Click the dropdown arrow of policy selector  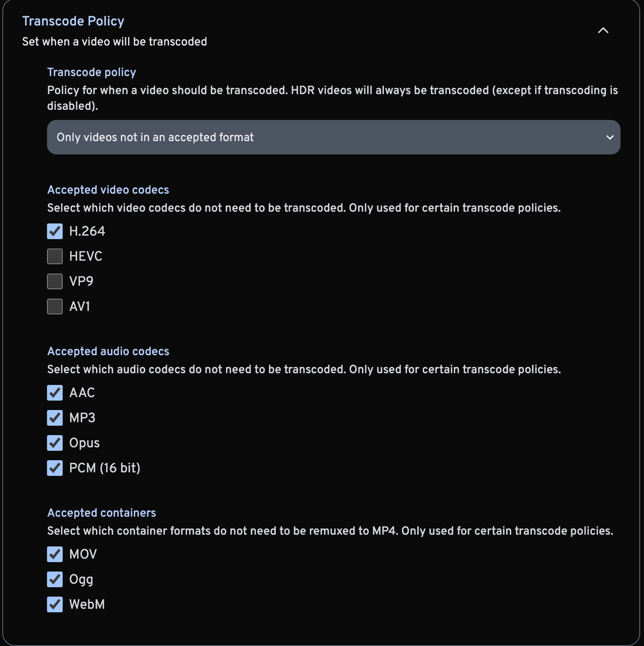click(x=610, y=137)
